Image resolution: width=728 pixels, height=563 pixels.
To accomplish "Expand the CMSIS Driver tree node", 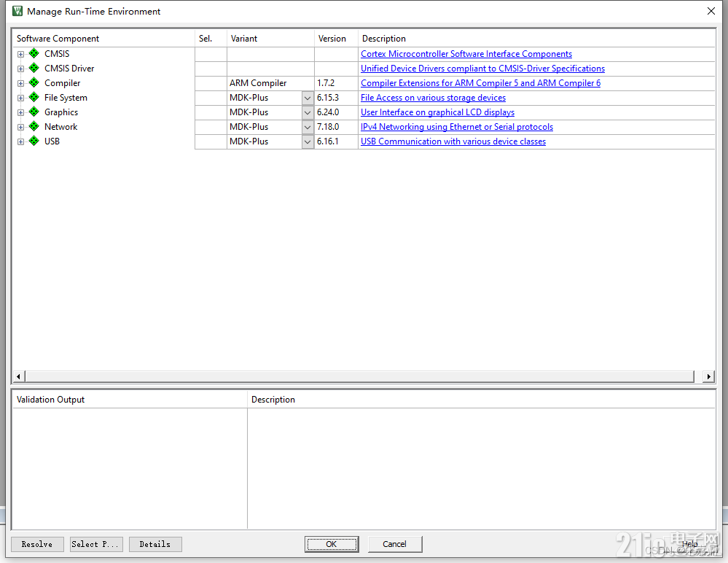I will [20, 69].
